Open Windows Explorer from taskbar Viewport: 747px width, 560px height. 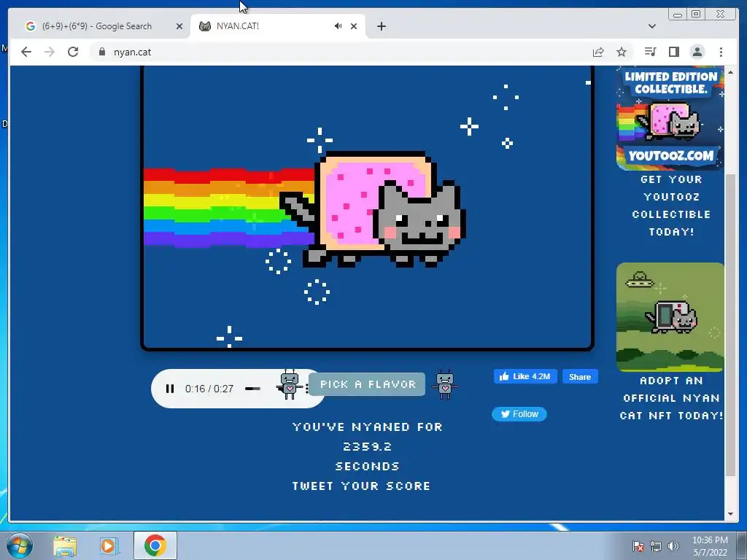[x=65, y=545]
